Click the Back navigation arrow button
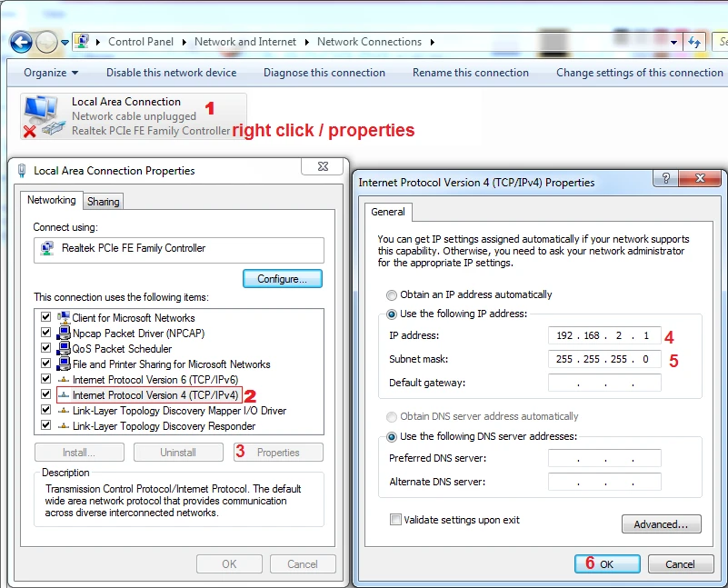The width and height of the screenshot is (728, 588). pyautogui.click(x=21, y=42)
